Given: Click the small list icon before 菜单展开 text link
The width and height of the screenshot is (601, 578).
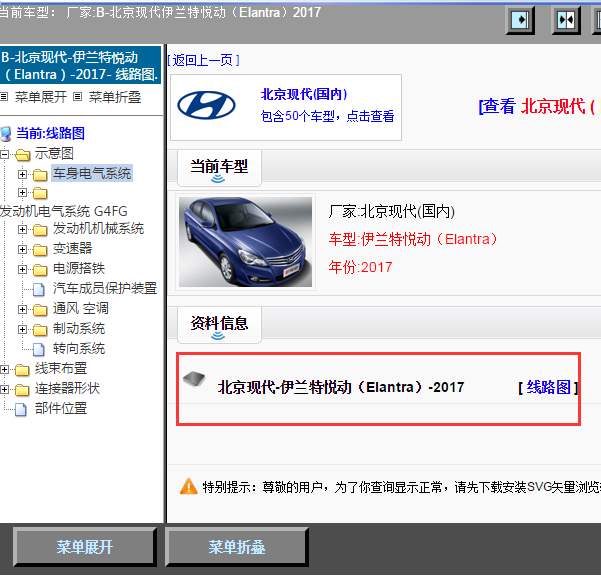Looking at the screenshot, I should point(4,97).
